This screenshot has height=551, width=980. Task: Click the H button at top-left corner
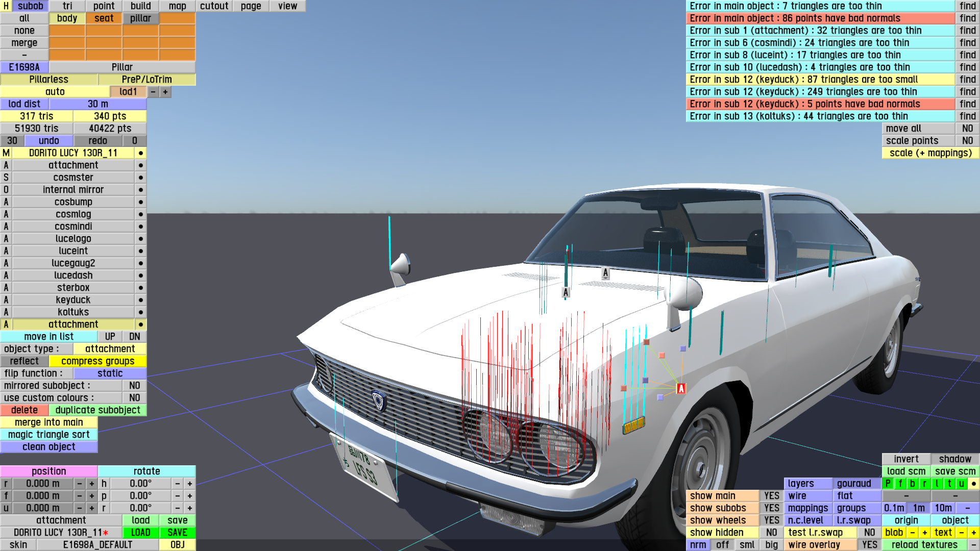[6, 6]
